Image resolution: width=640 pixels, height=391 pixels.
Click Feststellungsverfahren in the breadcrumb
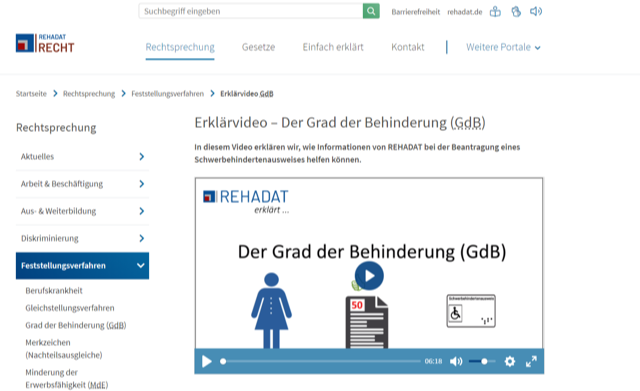coord(167,93)
